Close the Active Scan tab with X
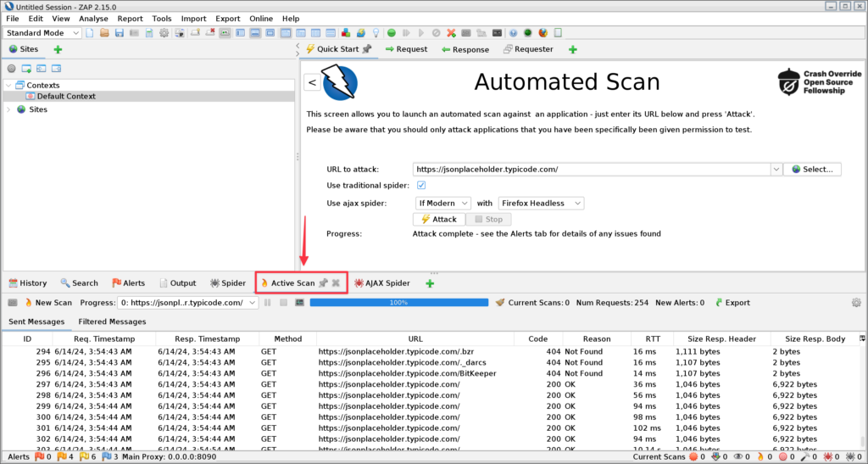The image size is (868, 464). pos(336,283)
